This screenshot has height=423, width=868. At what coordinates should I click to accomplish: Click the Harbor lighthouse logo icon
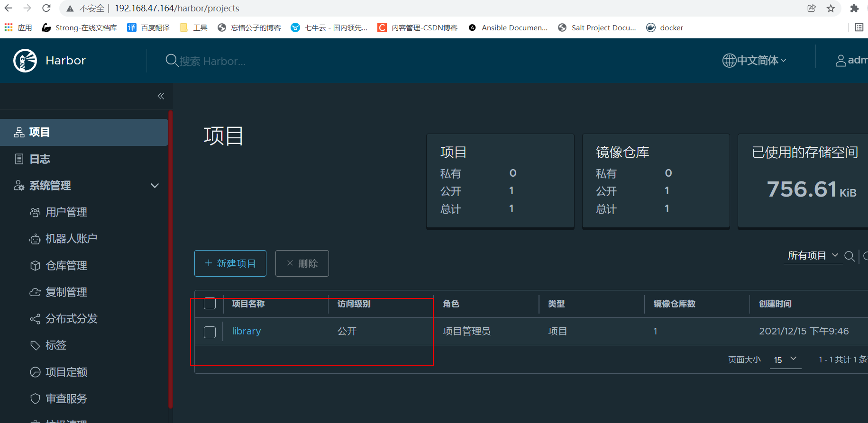(x=25, y=61)
